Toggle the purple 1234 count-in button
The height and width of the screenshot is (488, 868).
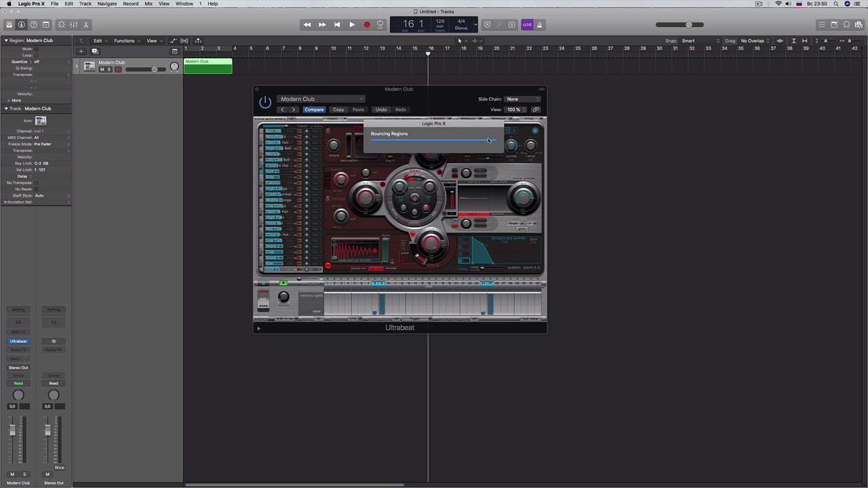pos(527,25)
